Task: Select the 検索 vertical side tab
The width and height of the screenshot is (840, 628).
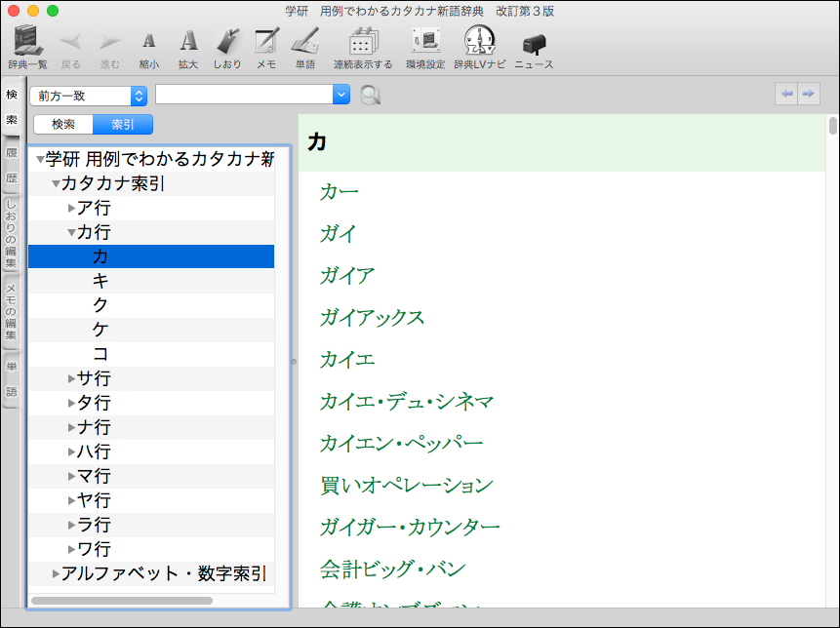Action: coord(12,106)
